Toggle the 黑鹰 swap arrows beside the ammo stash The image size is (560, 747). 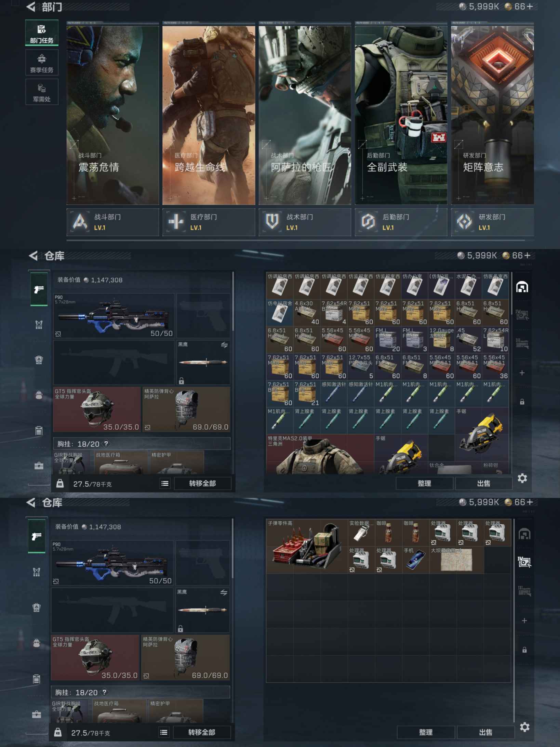coord(224,345)
